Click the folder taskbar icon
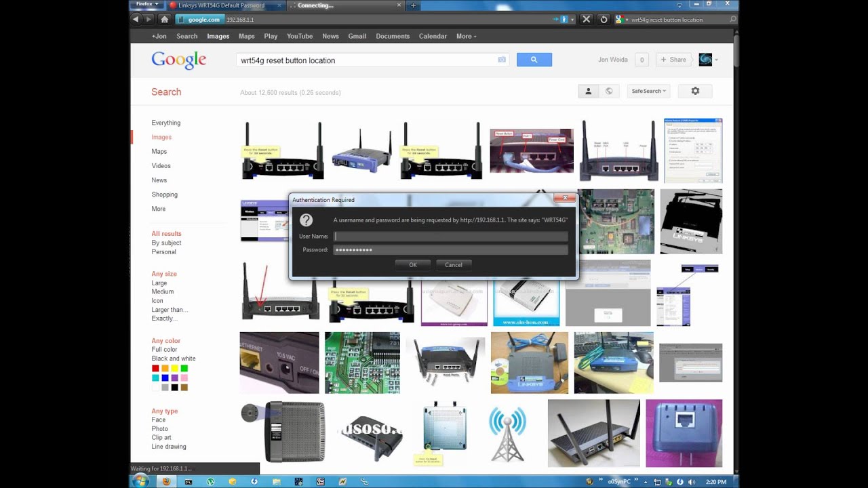868x488 pixels. coord(277,482)
